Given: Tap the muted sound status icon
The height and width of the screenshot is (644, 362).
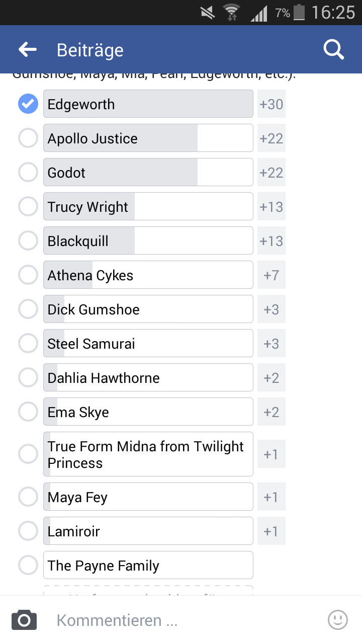Looking at the screenshot, I should [x=207, y=13].
